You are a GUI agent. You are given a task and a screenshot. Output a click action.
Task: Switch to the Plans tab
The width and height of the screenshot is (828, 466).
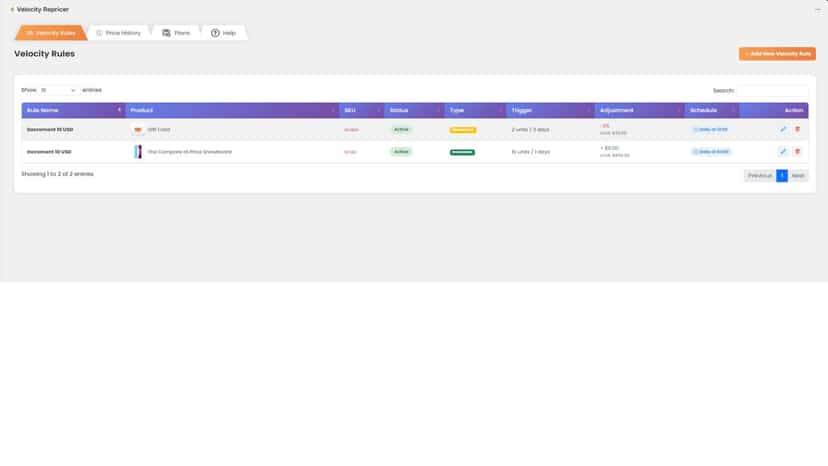tap(176, 33)
